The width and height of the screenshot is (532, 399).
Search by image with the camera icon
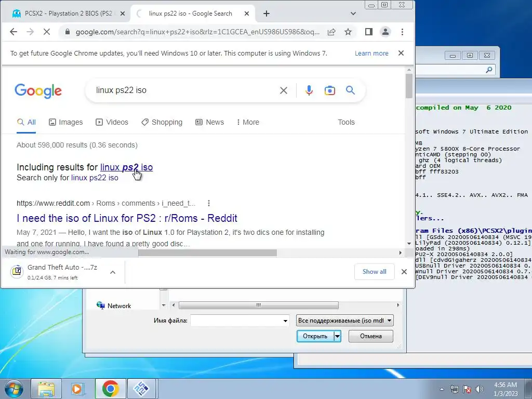(x=329, y=90)
